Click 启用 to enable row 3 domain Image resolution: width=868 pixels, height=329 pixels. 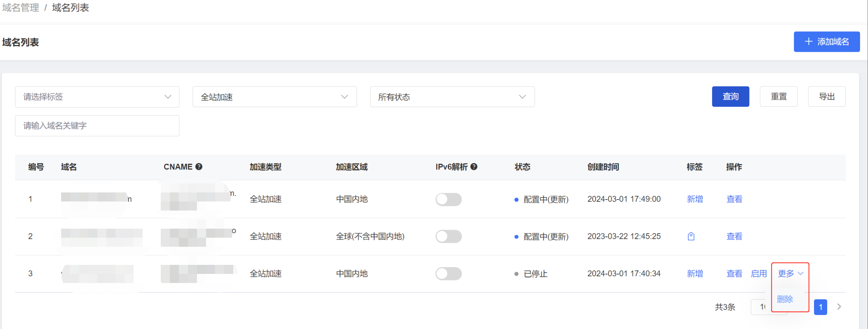(x=759, y=274)
